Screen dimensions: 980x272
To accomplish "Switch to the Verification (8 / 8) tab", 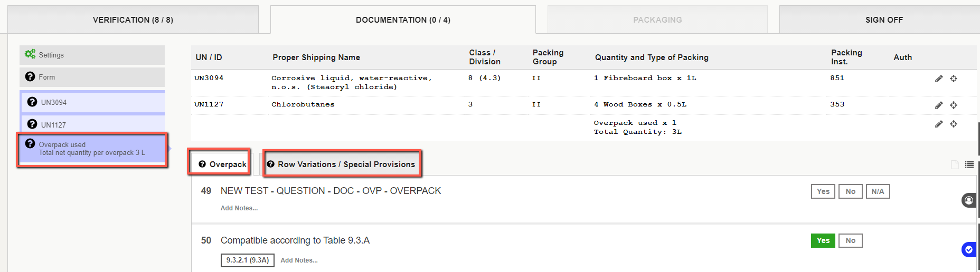I will [x=133, y=20].
